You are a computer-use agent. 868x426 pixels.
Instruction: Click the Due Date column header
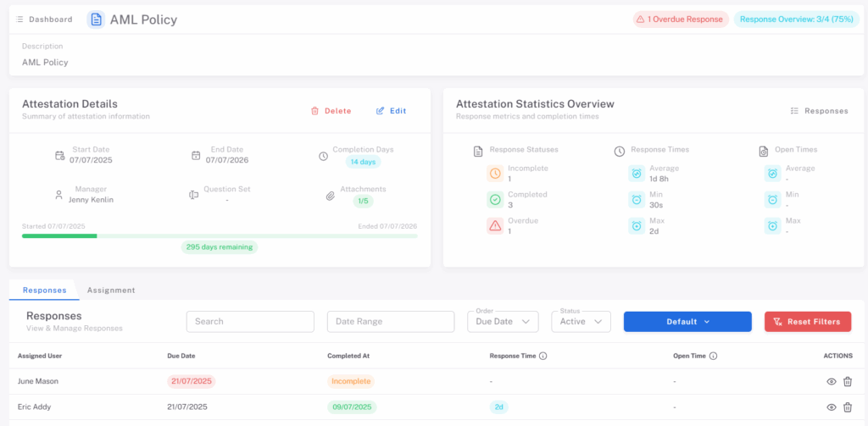(181, 357)
